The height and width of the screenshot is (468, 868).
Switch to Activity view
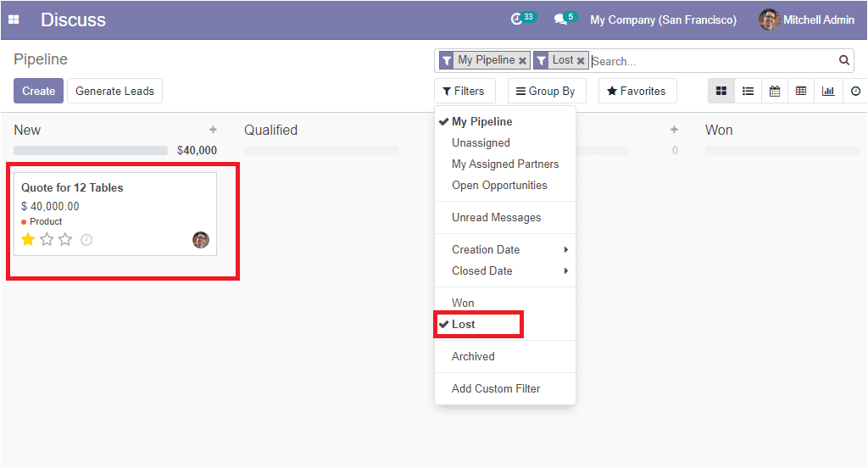(x=855, y=91)
